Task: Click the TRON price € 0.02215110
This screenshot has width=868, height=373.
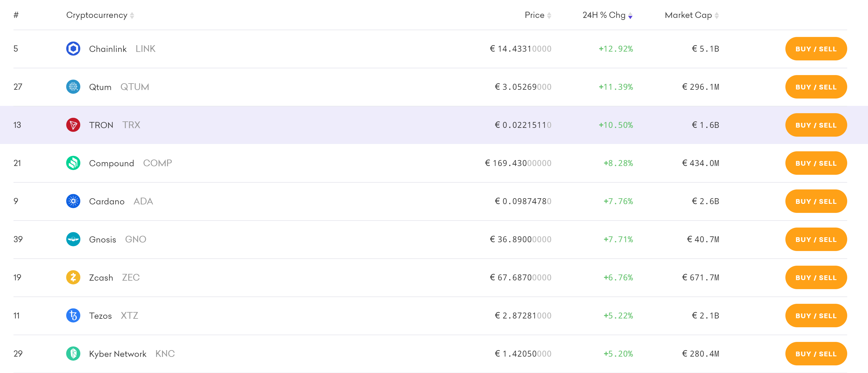Action: point(523,125)
